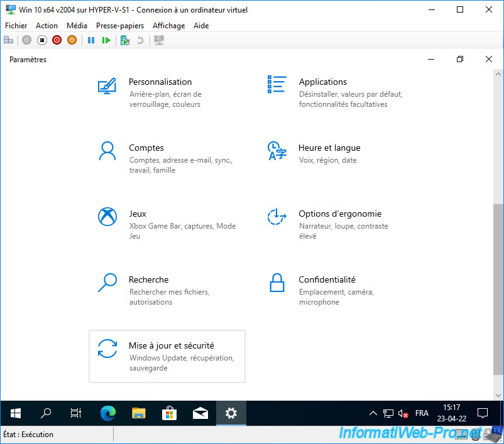Open Mise à jour et sécurité
The height and width of the screenshot is (444, 504).
click(x=172, y=345)
